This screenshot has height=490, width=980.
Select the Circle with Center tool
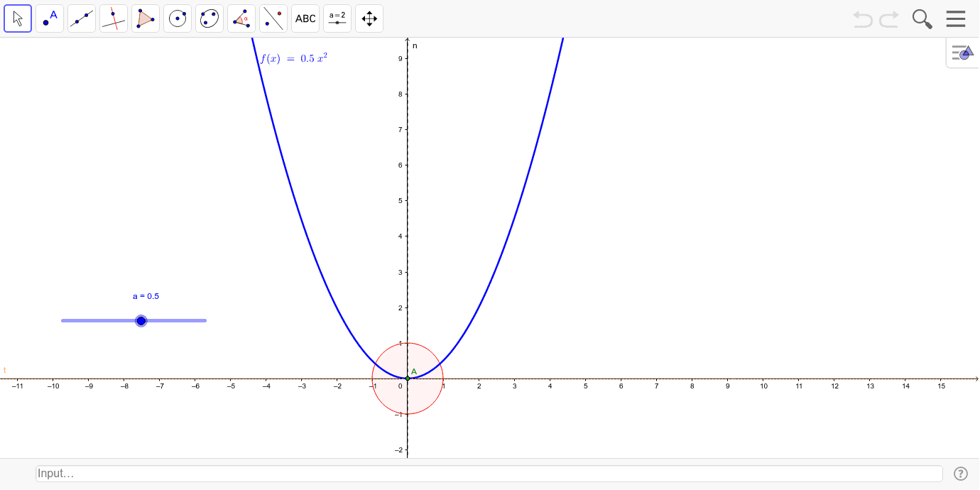(178, 18)
